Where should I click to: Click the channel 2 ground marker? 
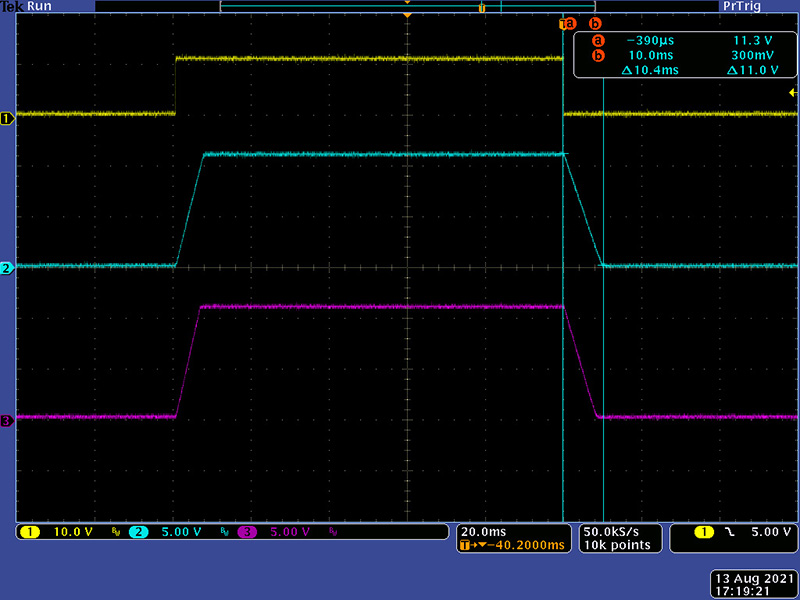pos(6,269)
